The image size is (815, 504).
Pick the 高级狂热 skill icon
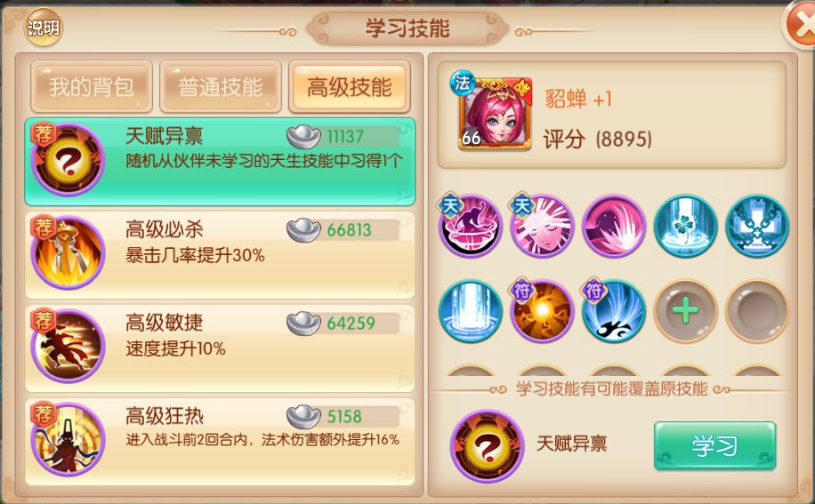69,440
